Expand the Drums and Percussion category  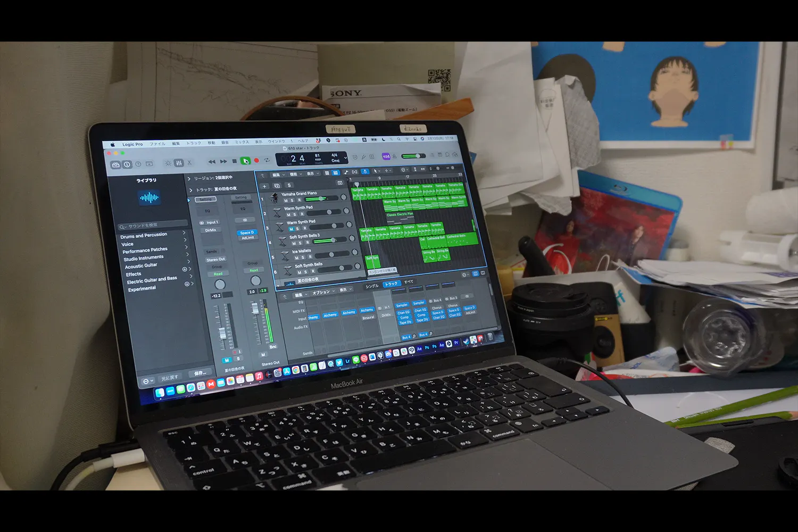(x=185, y=233)
